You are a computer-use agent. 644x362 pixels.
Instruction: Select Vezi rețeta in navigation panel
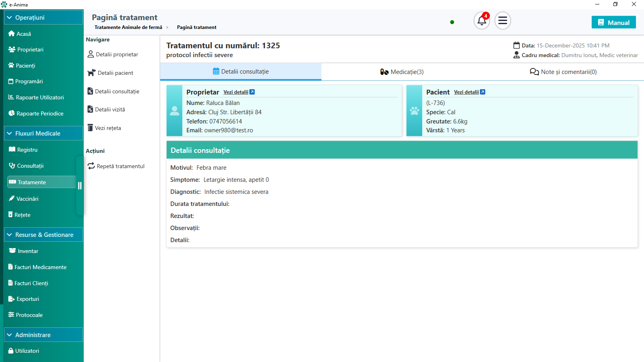pyautogui.click(x=107, y=128)
